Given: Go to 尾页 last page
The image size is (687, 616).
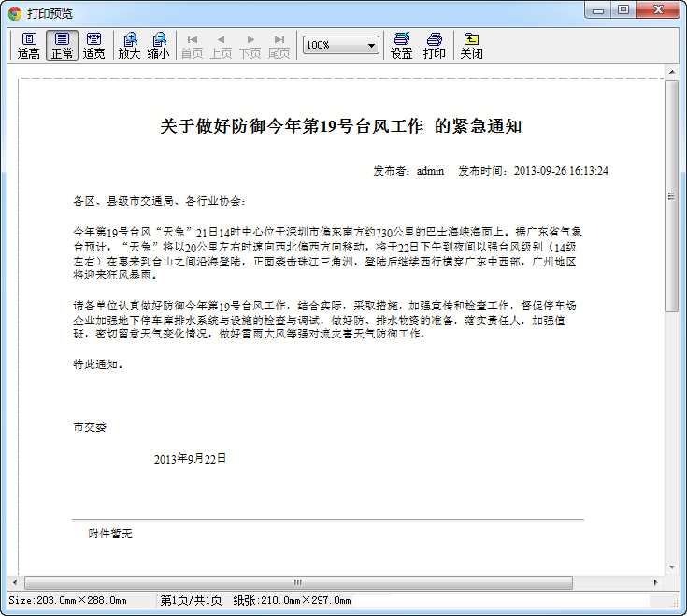Looking at the screenshot, I should (x=279, y=47).
